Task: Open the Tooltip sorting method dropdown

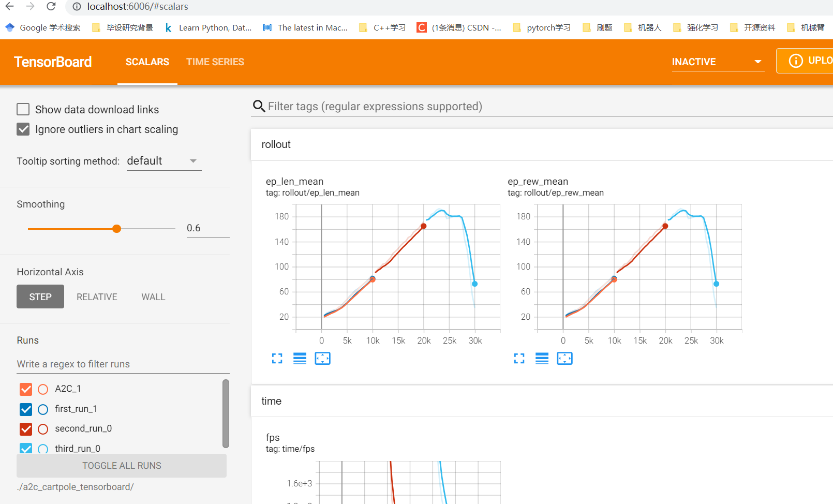Action: [x=164, y=161]
